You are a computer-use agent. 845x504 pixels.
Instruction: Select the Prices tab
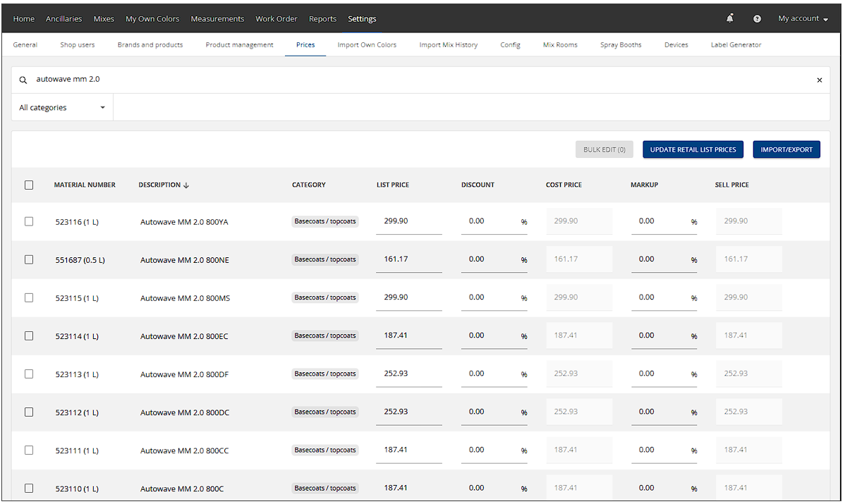click(305, 44)
